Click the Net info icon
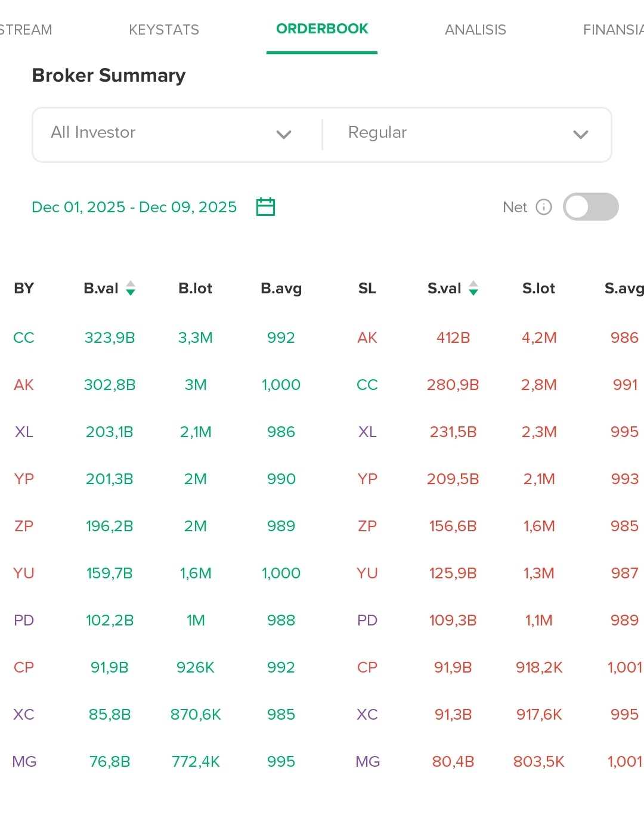 [544, 207]
